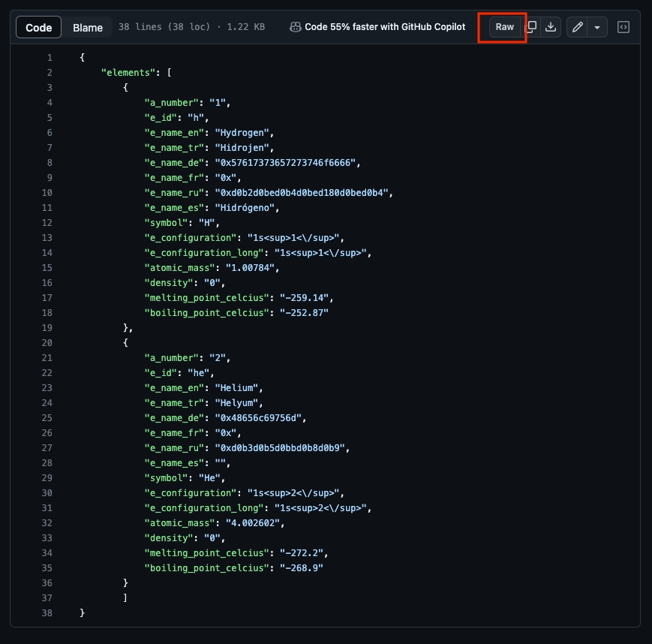Click the "-252.87" boiling point value
The width and height of the screenshot is (652, 644).
[x=304, y=312]
